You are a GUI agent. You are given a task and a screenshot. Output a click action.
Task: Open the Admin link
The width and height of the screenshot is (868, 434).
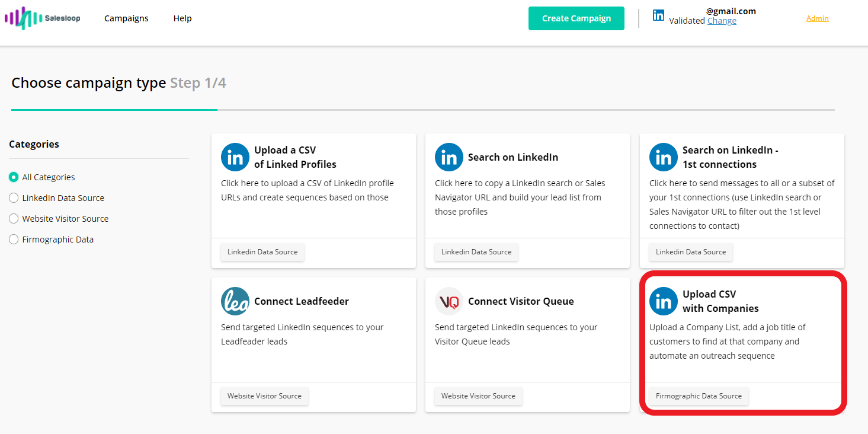(x=818, y=18)
